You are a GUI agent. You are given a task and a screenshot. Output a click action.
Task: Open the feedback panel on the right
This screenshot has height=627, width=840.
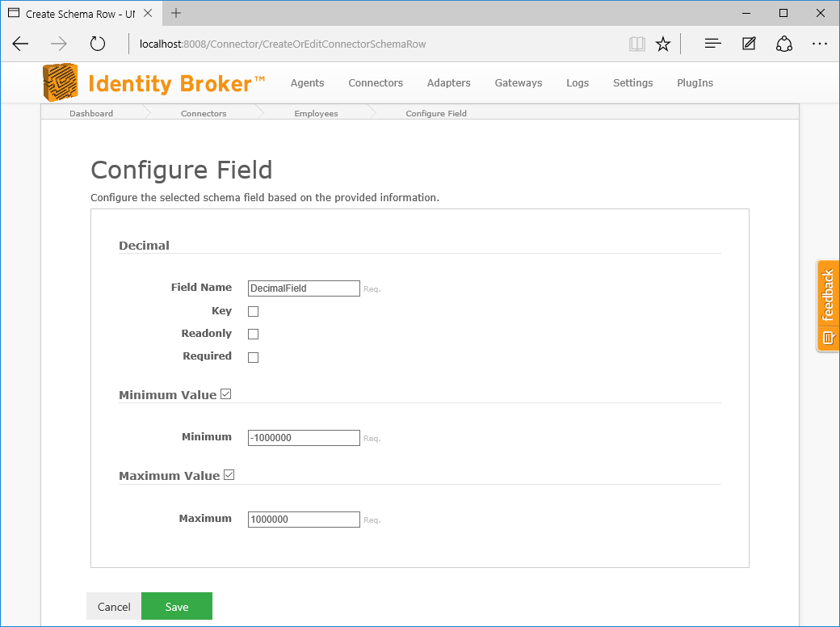(827, 305)
